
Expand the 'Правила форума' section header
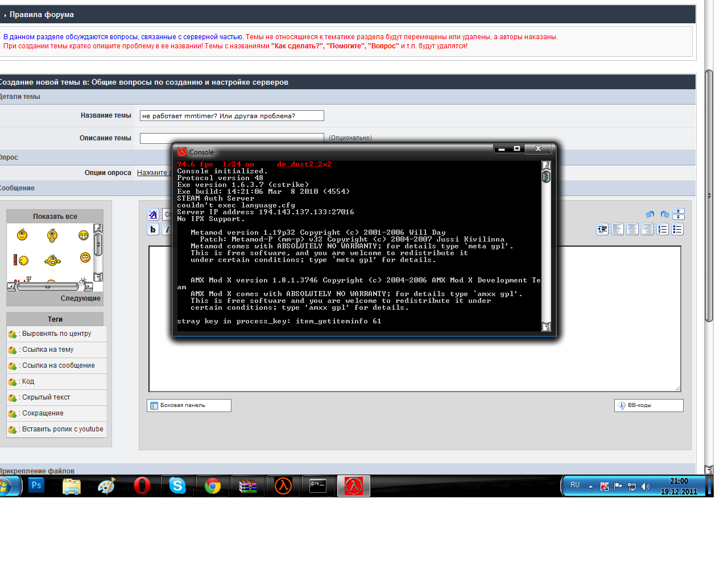[x=42, y=14]
